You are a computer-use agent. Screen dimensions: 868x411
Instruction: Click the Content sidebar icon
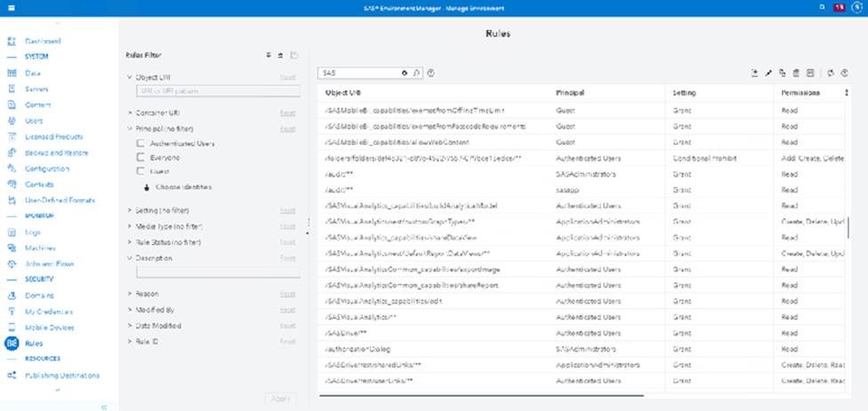(12, 105)
